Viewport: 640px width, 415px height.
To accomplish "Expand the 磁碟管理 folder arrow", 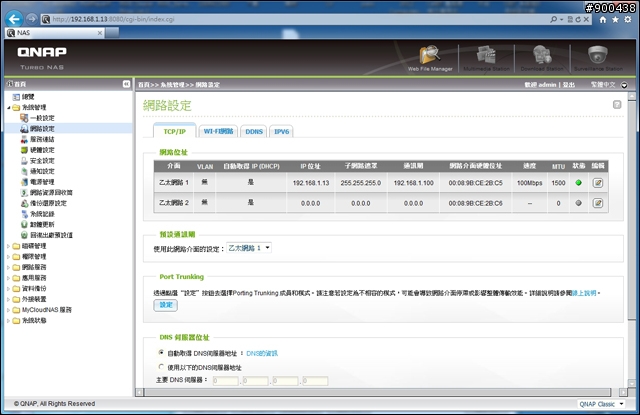I will point(9,246).
